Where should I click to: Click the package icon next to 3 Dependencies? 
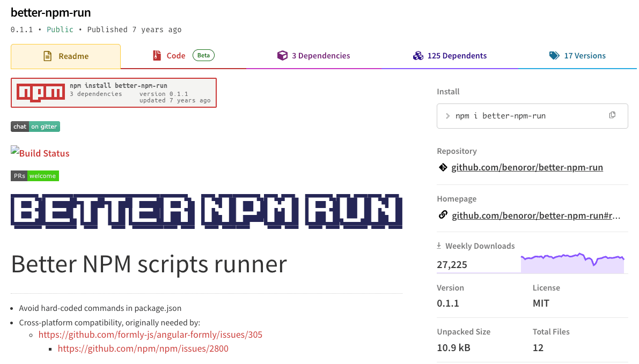283,55
